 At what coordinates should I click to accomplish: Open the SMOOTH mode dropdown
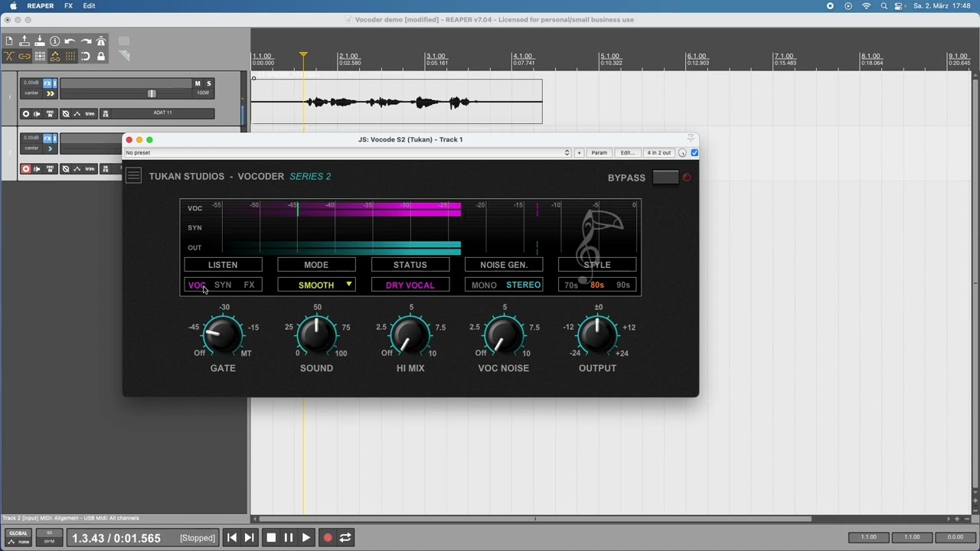coord(316,285)
